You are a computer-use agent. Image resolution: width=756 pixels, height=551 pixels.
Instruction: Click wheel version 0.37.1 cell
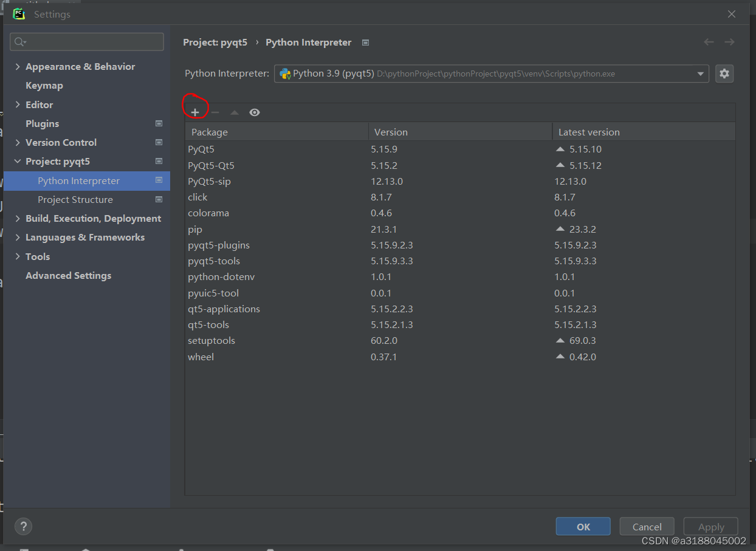(x=383, y=357)
